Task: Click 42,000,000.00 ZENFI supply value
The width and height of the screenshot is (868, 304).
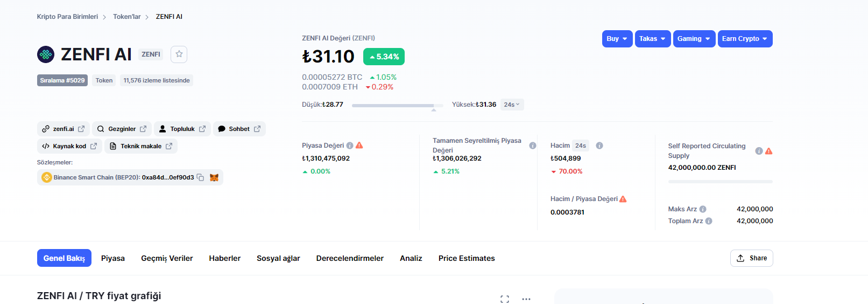Action: [x=702, y=168]
